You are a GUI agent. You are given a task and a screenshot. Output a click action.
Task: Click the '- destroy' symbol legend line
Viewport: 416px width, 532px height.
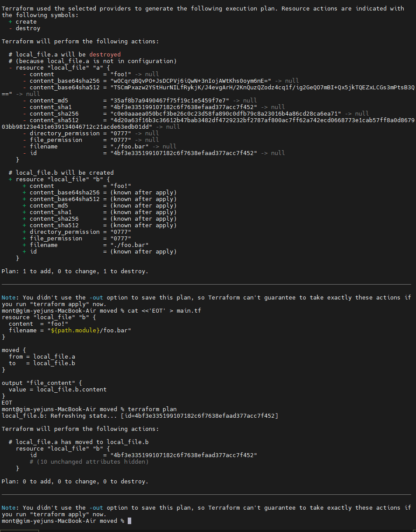(24, 28)
